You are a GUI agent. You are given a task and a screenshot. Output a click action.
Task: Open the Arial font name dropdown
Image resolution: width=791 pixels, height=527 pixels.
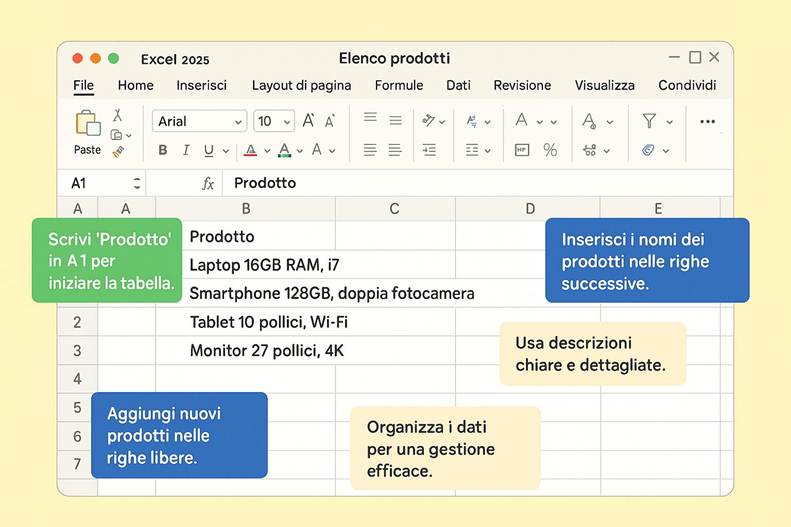(200, 121)
